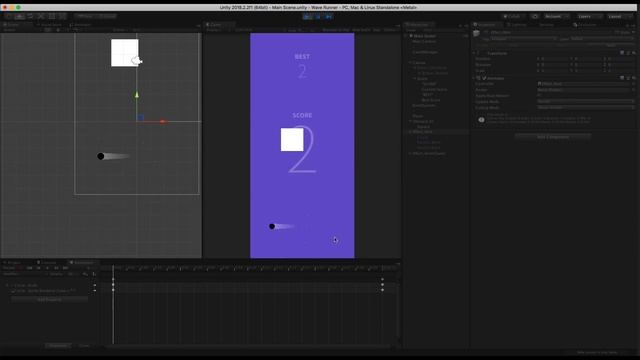This screenshot has width=640, height=360.
Task: Switch to the Asset Store tab
Action: tap(49, 24)
